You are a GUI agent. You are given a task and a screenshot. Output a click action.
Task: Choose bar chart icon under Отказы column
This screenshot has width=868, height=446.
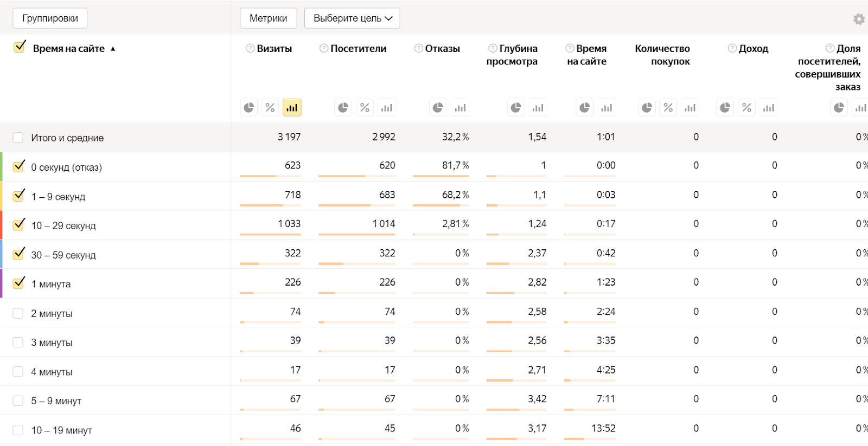pos(460,108)
